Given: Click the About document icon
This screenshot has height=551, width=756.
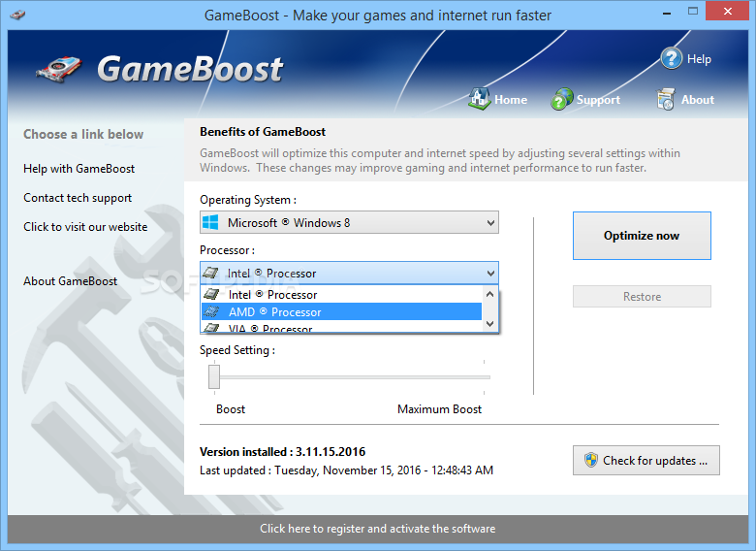Looking at the screenshot, I should (x=665, y=99).
